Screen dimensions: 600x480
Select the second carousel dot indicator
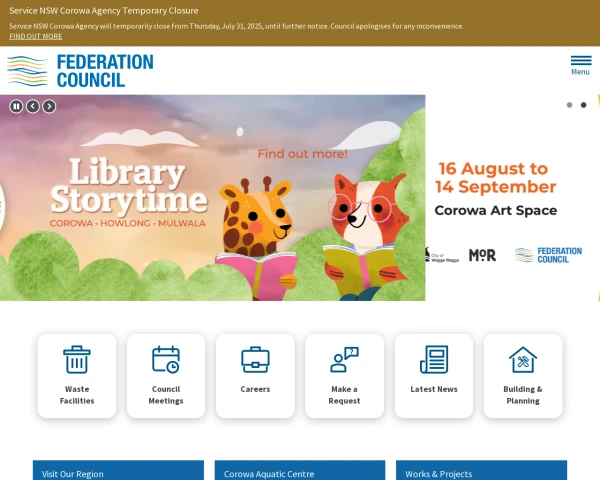(583, 105)
